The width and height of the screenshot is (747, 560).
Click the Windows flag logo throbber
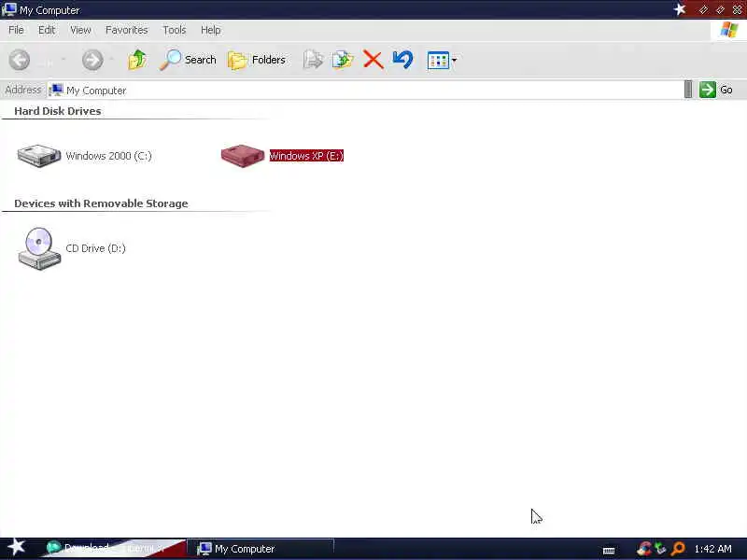(x=729, y=30)
